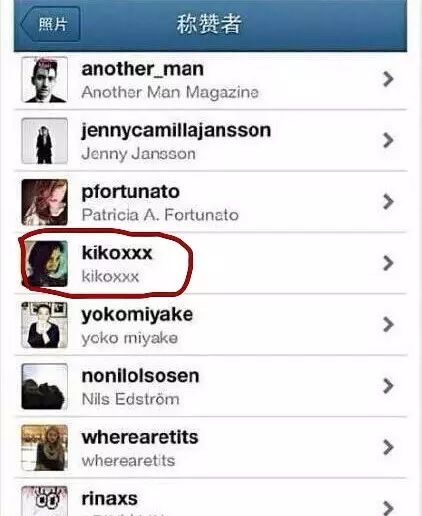Open yokomiyake avatar thumbnail
Viewport: 422px width, 516px height.
tap(45, 325)
